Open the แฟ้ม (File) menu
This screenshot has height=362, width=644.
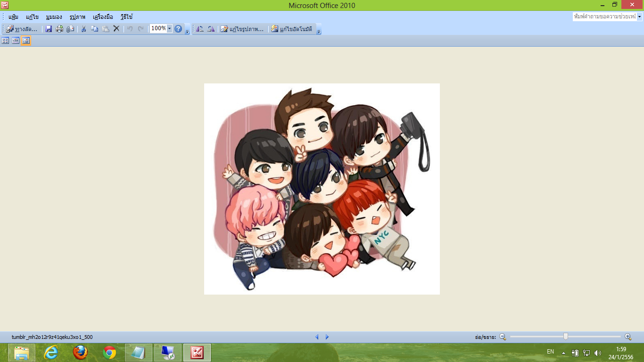click(x=14, y=17)
